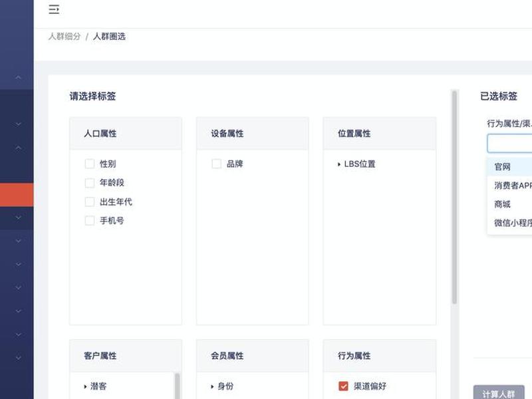Image resolution: width=532 pixels, height=399 pixels.
Task: Check the 年龄段 checkbox
Action: coord(90,183)
